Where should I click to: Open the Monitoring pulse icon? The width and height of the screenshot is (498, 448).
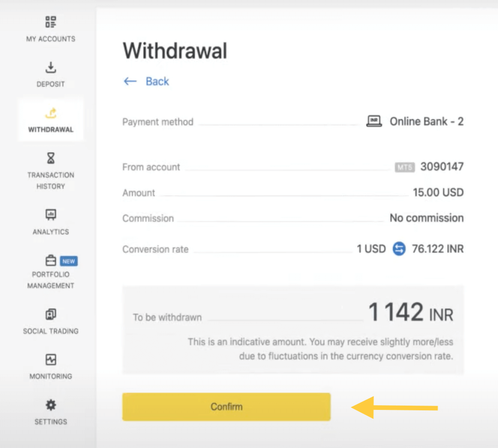pos(51,360)
